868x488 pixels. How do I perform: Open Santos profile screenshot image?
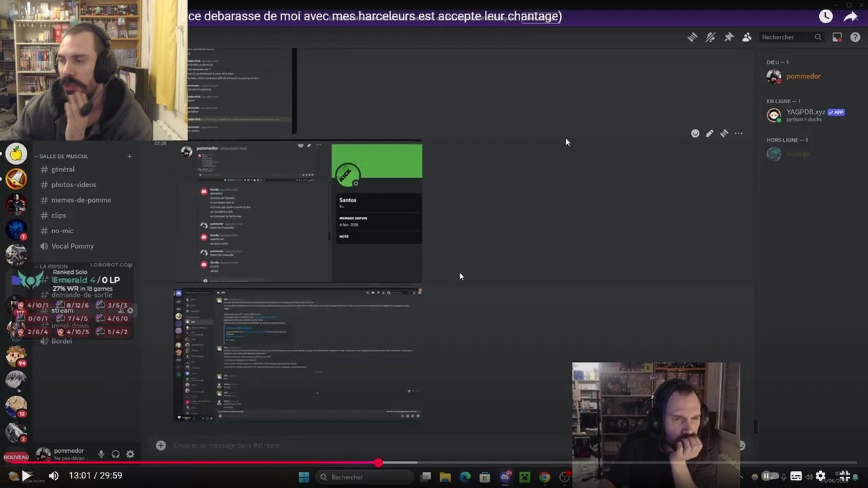pyautogui.click(x=299, y=211)
